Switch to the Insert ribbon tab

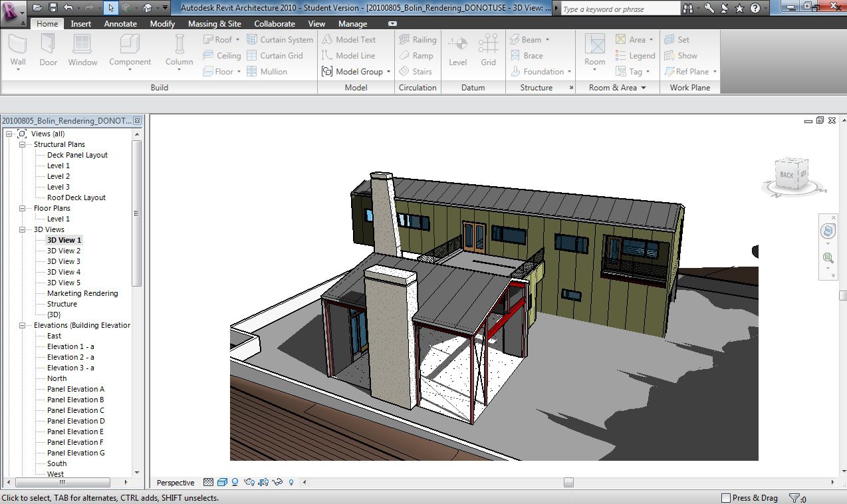[x=81, y=24]
